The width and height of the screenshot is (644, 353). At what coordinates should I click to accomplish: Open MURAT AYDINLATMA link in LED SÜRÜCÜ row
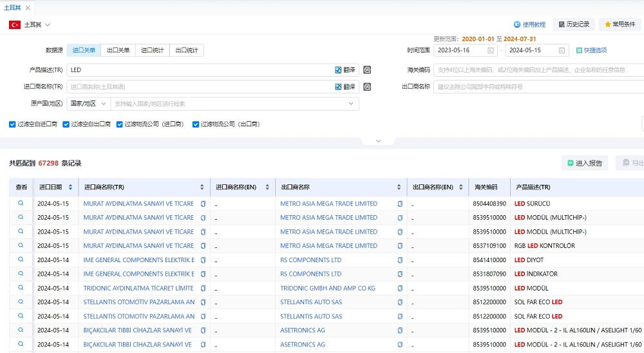click(138, 204)
